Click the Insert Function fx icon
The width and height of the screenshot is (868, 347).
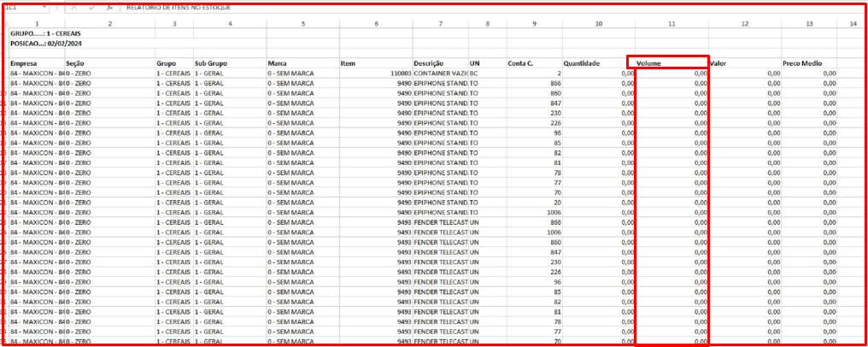coord(109,8)
